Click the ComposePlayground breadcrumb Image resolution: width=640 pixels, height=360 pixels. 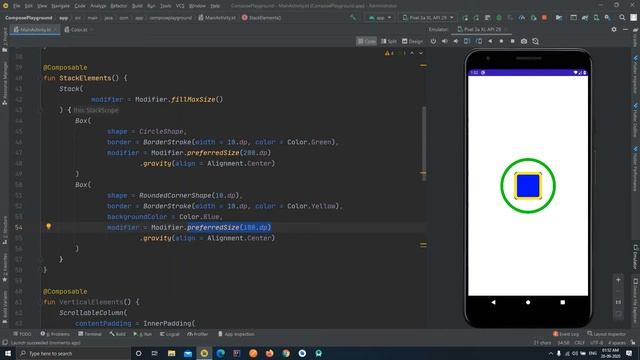(29, 18)
